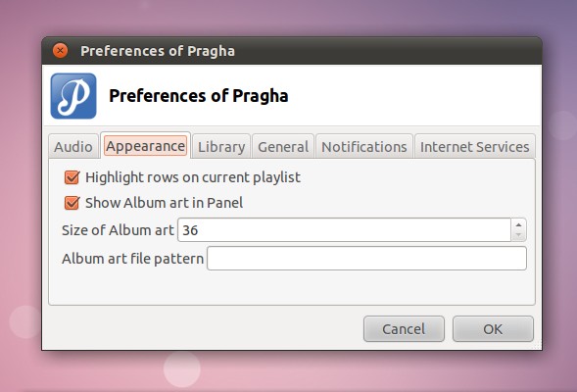Open the Library tab

[221, 147]
